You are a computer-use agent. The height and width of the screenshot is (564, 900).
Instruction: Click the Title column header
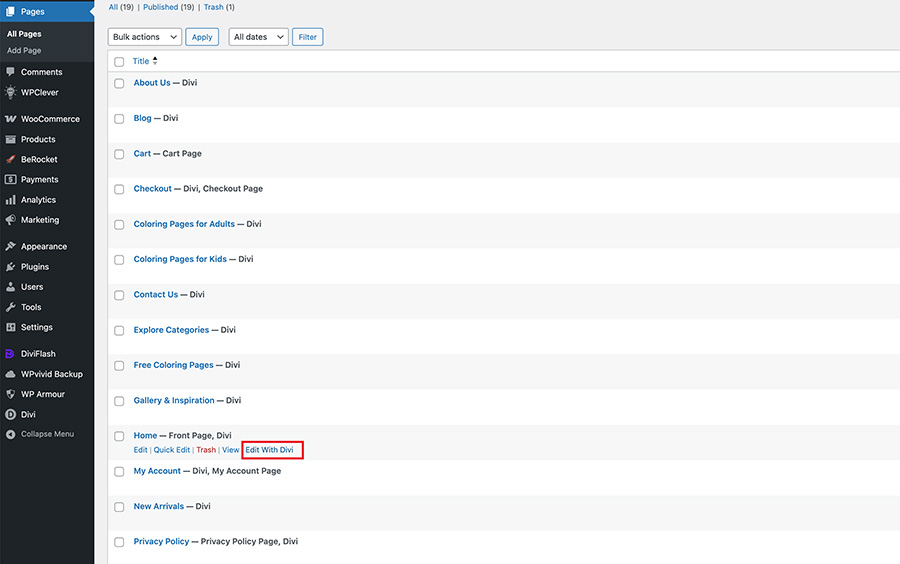pos(141,61)
